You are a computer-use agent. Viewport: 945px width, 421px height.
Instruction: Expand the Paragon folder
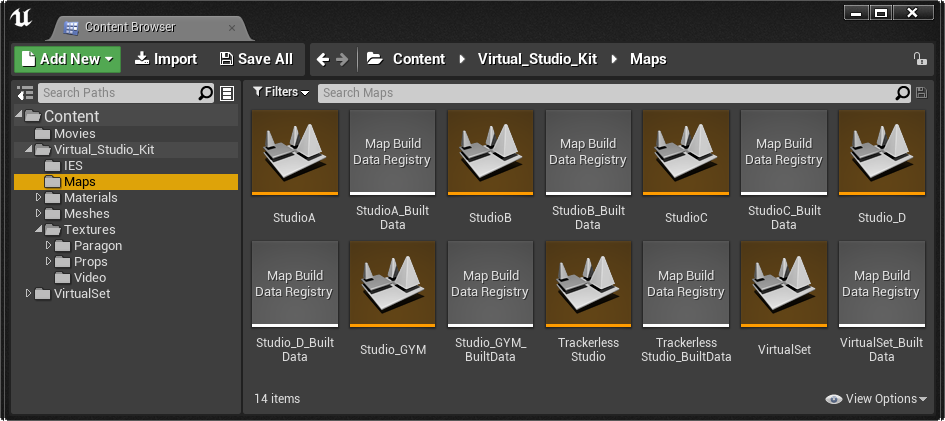(49, 246)
